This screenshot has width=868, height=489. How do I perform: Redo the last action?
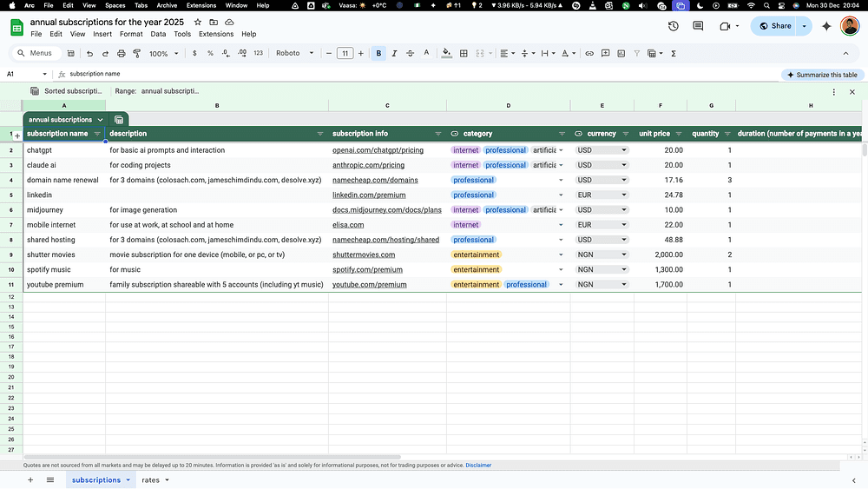coord(105,54)
